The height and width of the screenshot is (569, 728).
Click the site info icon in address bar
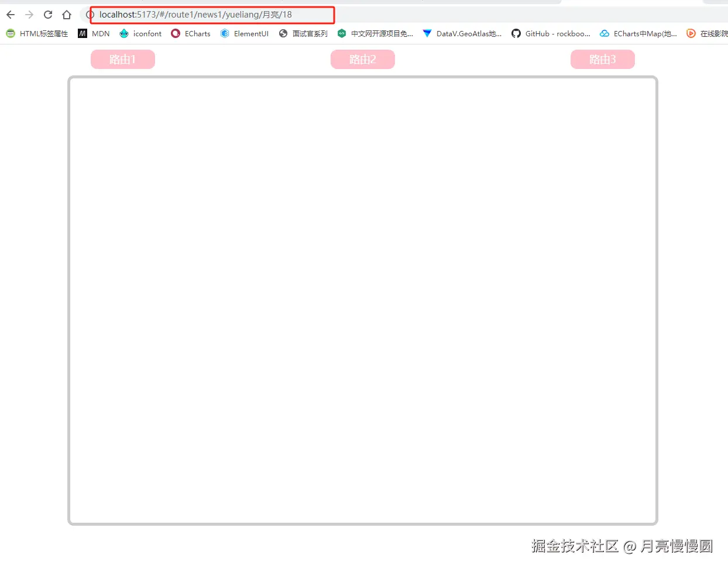click(x=90, y=15)
